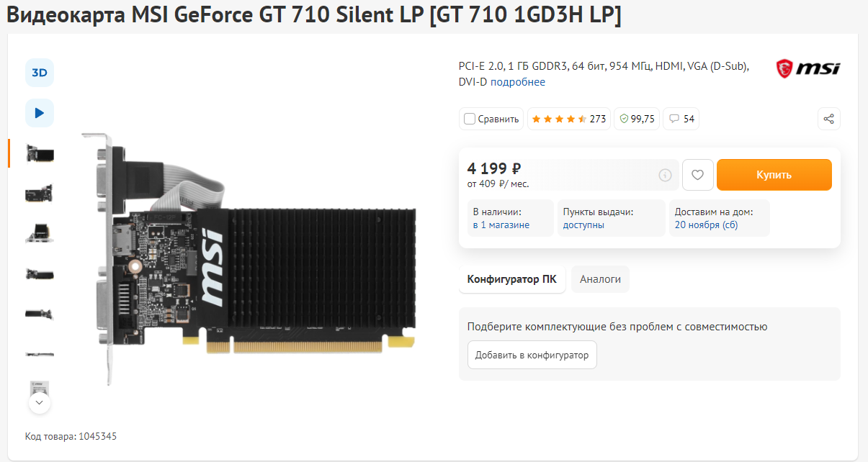Click the в 1 магазине availability link

click(501, 225)
